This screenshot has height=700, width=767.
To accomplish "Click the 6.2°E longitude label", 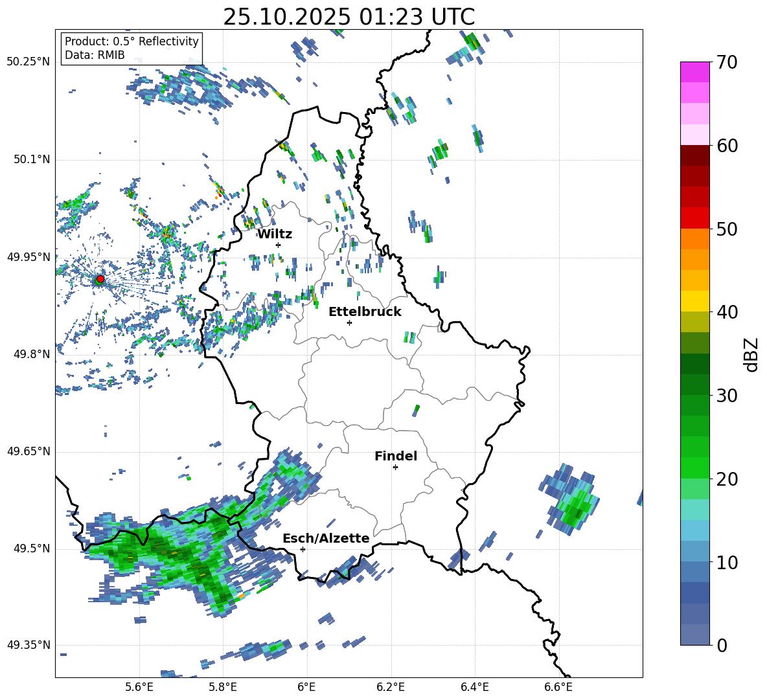I will tap(391, 687).
